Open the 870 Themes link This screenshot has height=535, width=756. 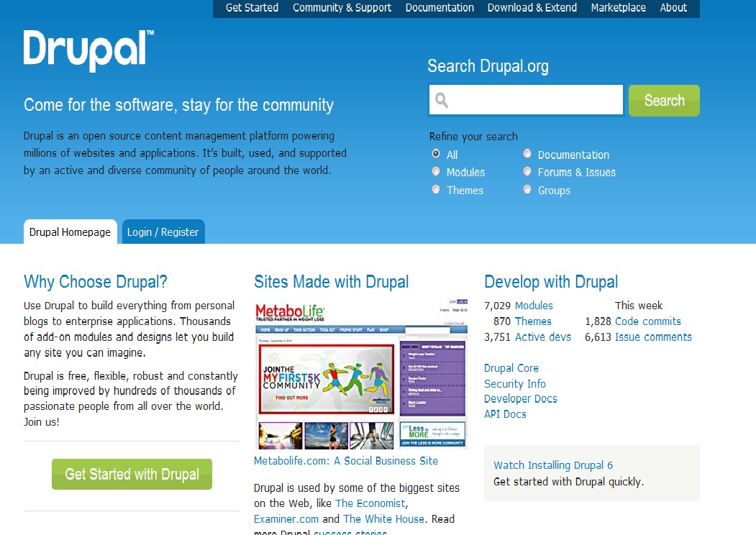[x=533, y=321]
